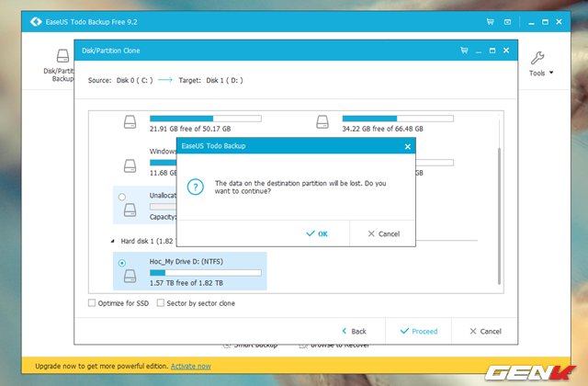588x386 pixels.
Task: Click Proceed in the Clone window
Action: 419,331
